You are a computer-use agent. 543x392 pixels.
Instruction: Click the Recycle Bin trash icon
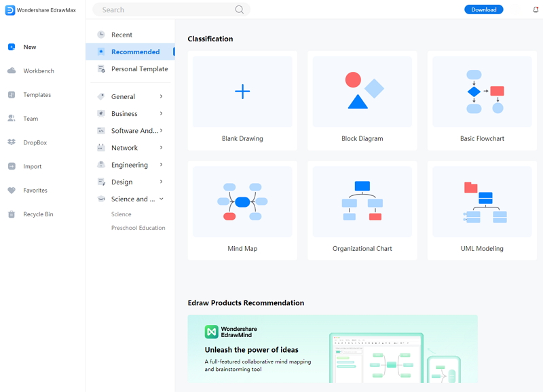12,214
